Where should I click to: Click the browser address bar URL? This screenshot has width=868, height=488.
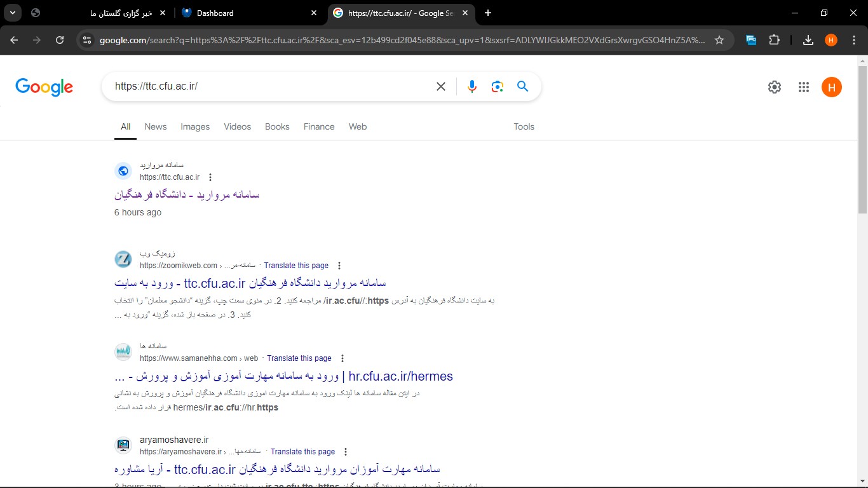402,40
